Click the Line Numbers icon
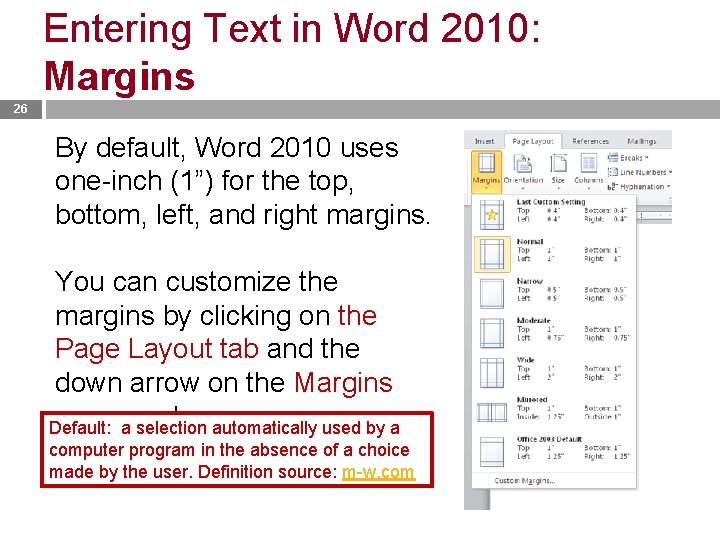Image resolution: width=720 pixels, height=540 pixels. [x=613, y=172]
